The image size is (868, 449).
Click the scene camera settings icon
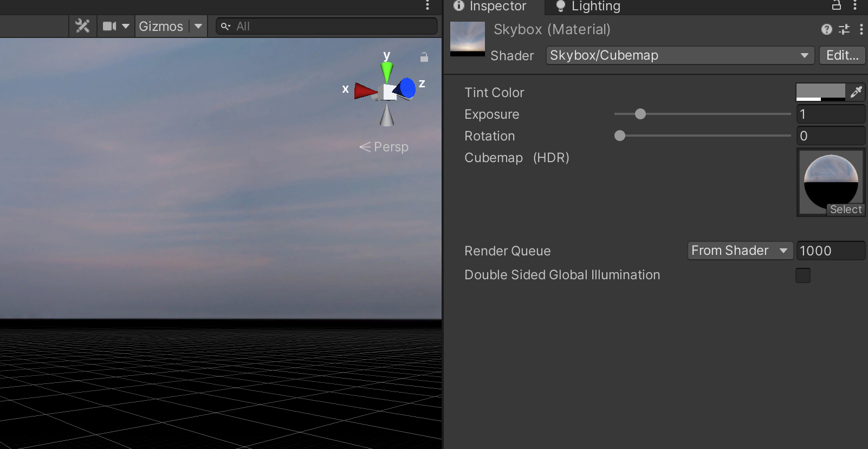coord(110,26)
